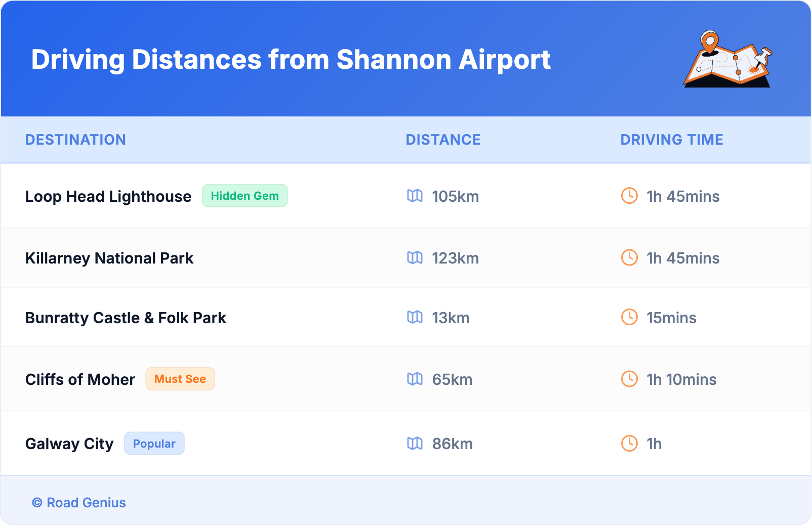Screen dimensions: 812x525
Task: Click the map illustration in the header
Action: (727, 59)
